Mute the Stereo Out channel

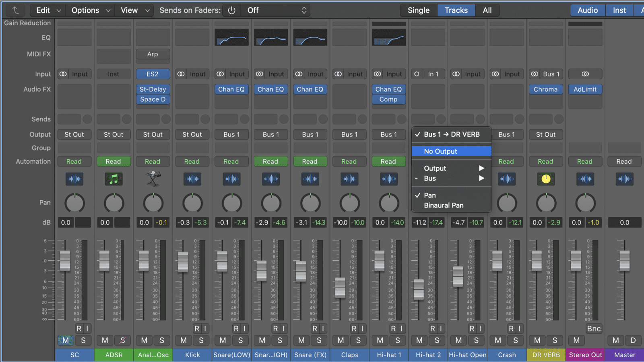pyautogui.click(x=577, y=340)
